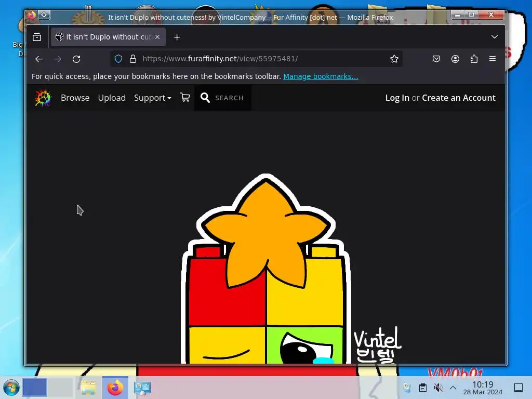The image size is (532, 399).
Task: Open the Manage bookmarks link
Action: point(321,76)
